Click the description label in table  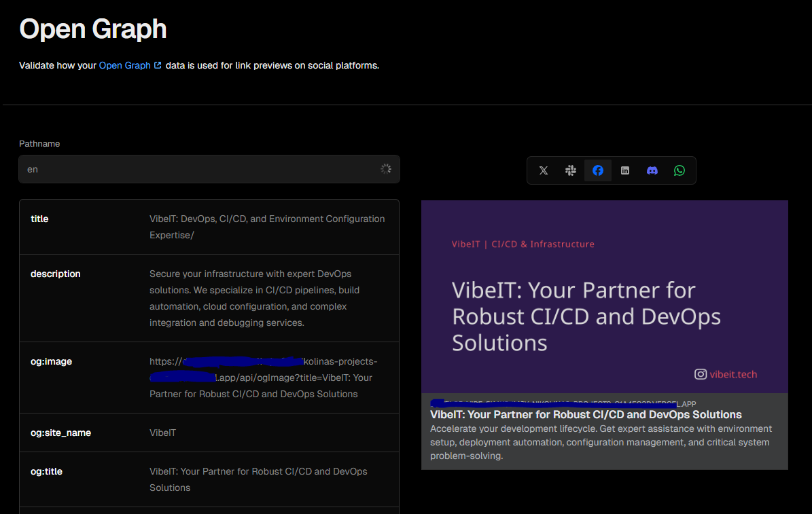56,274
